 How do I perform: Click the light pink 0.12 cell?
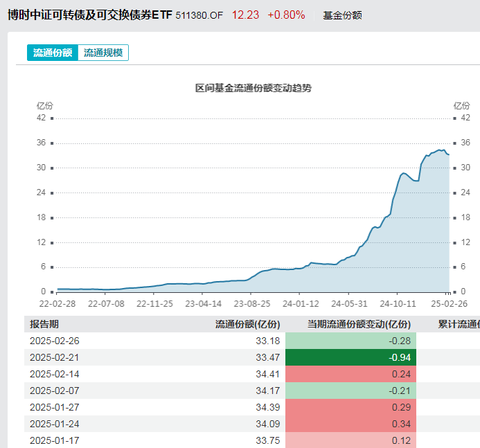click(x=350, y=440)
